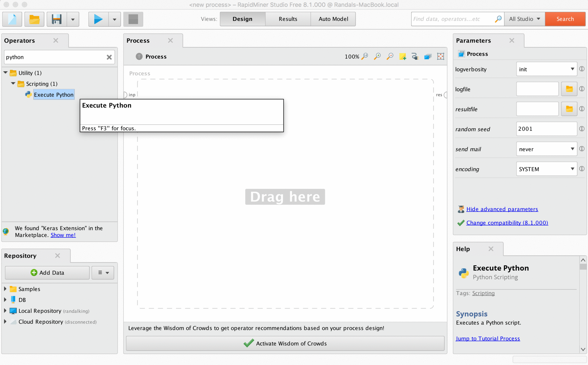Screen dimensions: 588x365
Task: Open a process with the folder toolbar icon
Action: 34,19
